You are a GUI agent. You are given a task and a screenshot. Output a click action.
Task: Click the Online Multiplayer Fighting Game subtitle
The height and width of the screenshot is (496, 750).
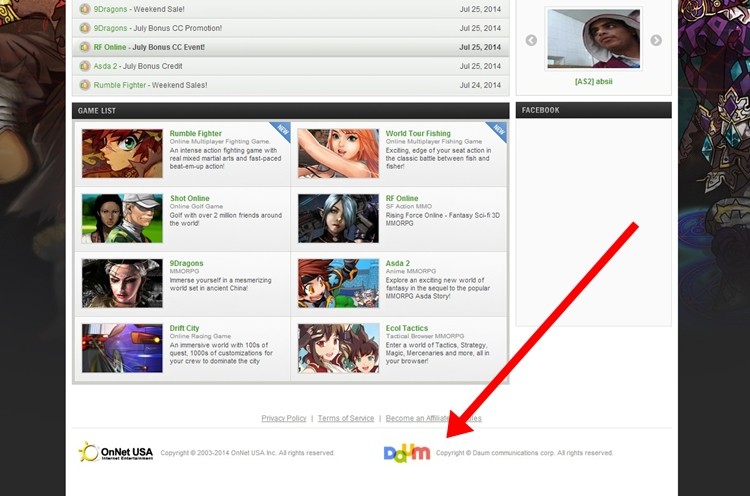click(x=220, y=142)
